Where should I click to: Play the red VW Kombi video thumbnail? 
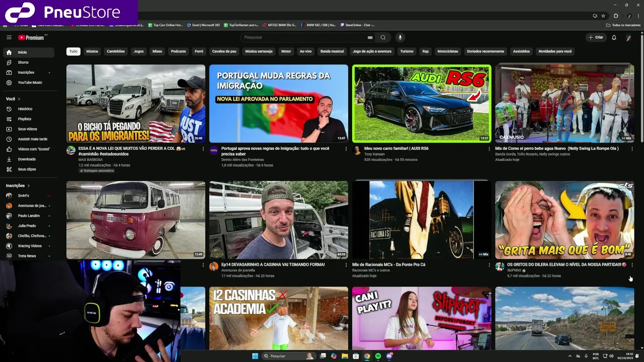coord(136,220)
